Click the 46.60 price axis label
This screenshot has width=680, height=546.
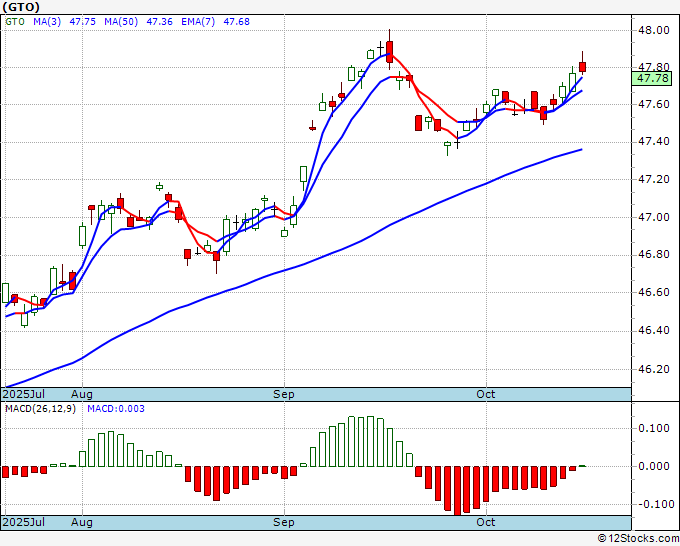tap(654, 292)
